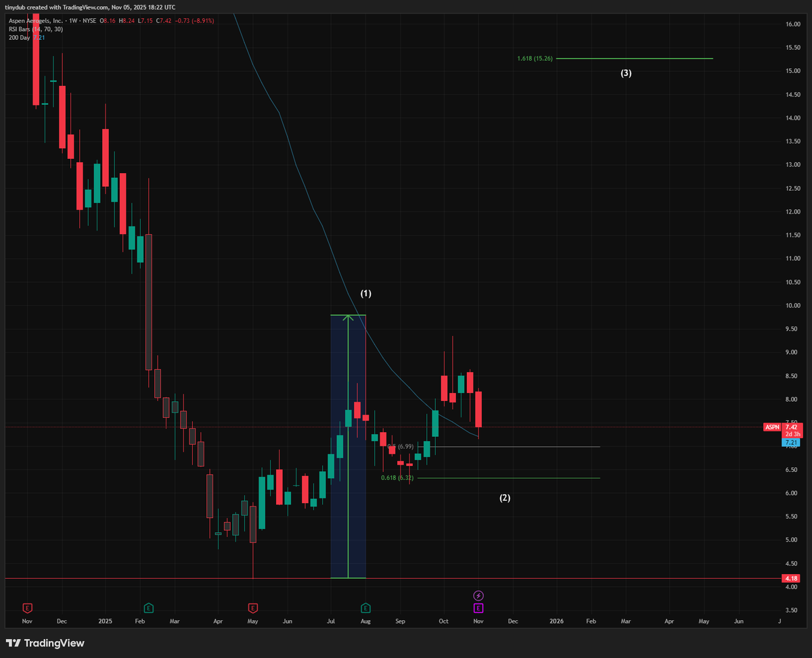
Task: Click the purple upcoming earnings E marker
Action: pos(478,607)
